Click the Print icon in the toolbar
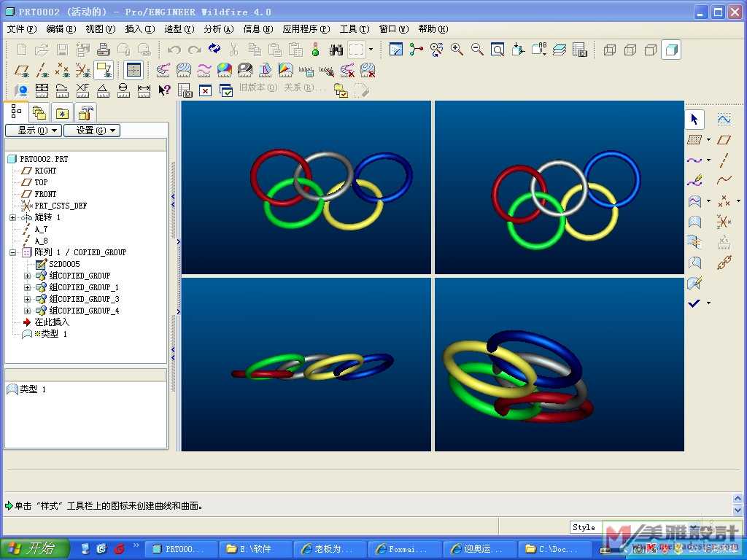The image size is (747, 560). 104,50
